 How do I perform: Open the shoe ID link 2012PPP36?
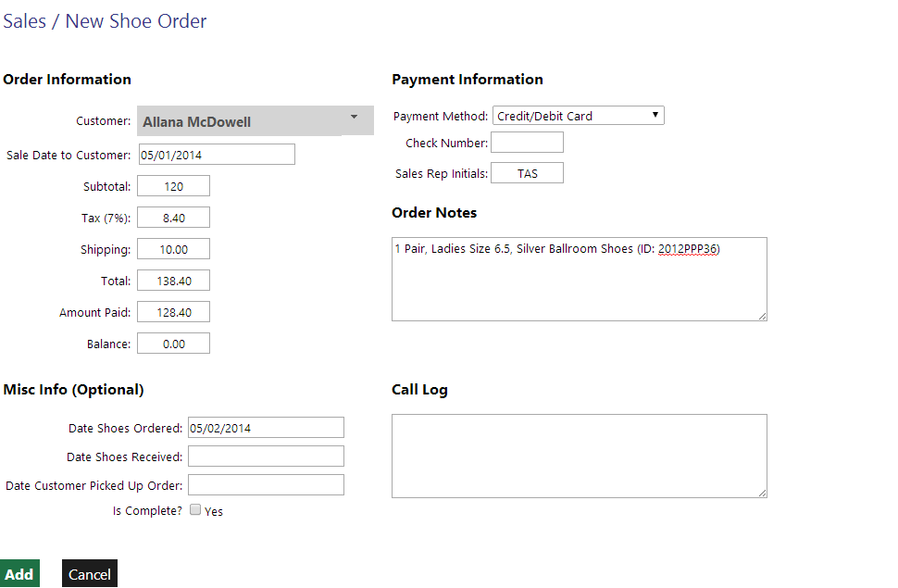689,248
